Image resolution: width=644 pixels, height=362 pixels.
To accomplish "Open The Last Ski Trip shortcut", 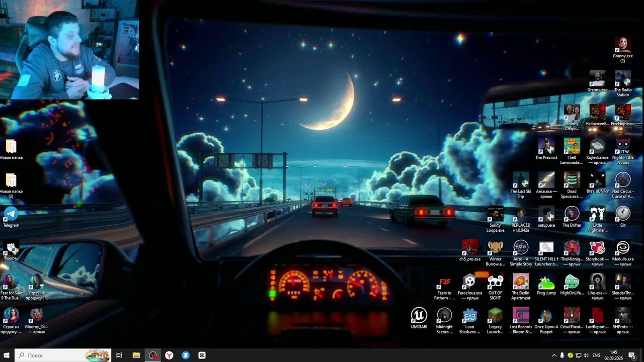I will point(521,185).
